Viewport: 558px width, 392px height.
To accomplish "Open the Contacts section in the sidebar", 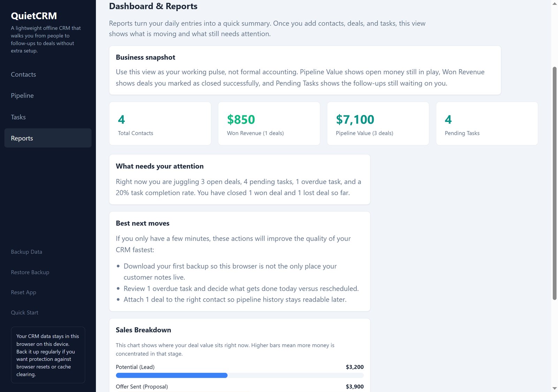I will click(48, 75).
